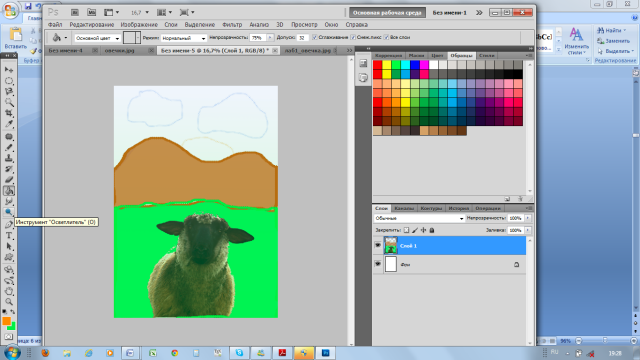
Task: Launch Bridge from the top bar
Action: (74, 13)
